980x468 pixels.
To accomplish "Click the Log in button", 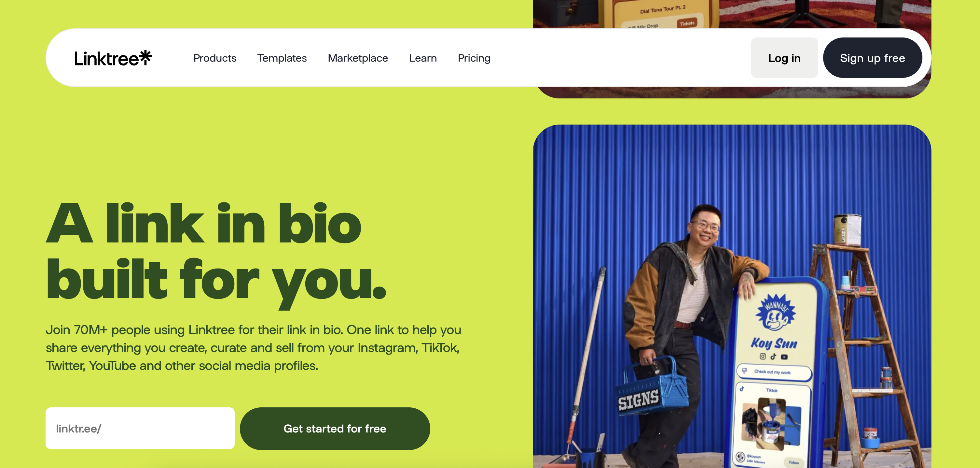I will click(x=784, y=58).
